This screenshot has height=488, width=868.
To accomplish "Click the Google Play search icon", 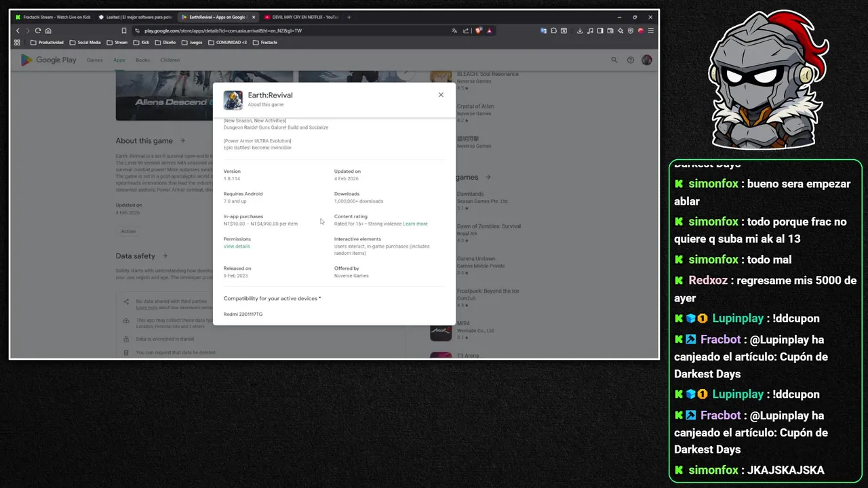I will click(614, 60).
